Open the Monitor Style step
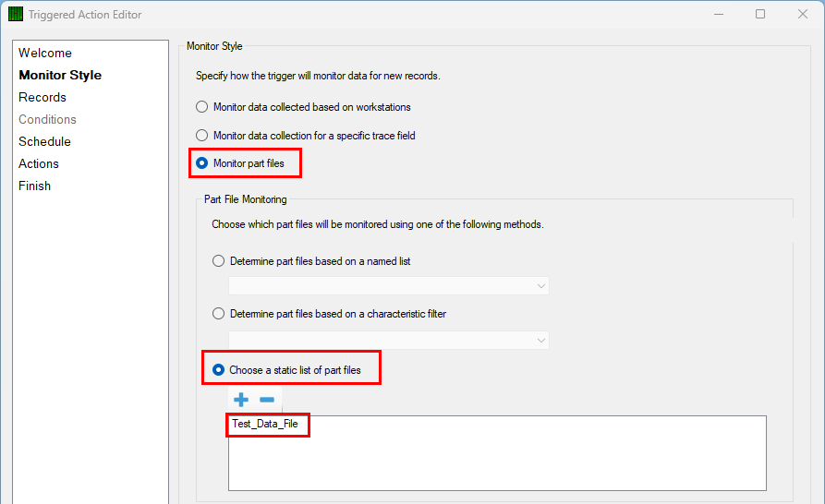This screenshot has height=504, width=825. [60, 75]
